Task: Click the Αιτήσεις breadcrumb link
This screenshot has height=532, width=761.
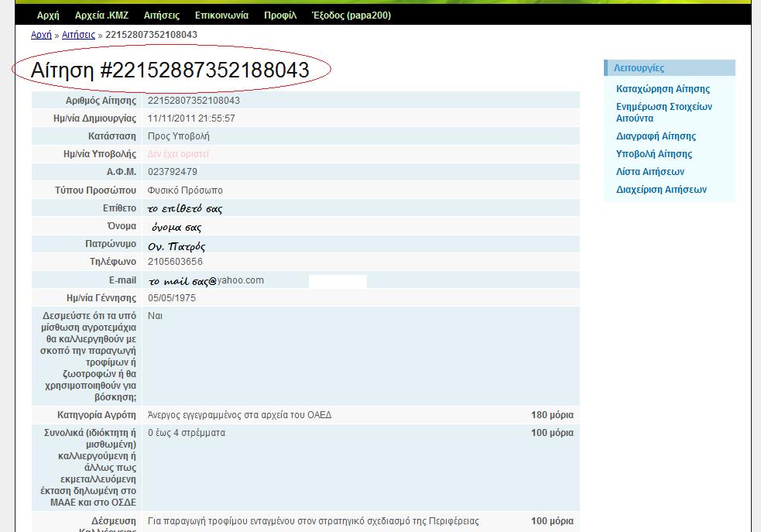Action: tap(78, 35)
